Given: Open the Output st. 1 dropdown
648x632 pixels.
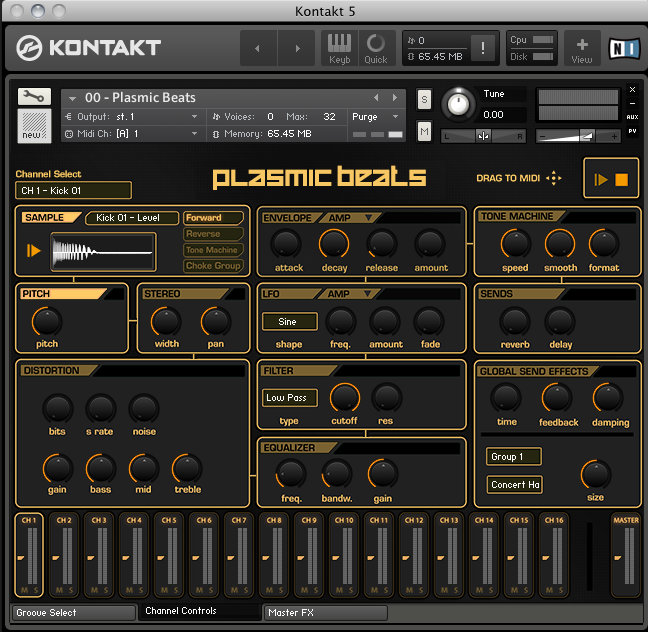Looking at the screenshot, I should pos(134,117).
